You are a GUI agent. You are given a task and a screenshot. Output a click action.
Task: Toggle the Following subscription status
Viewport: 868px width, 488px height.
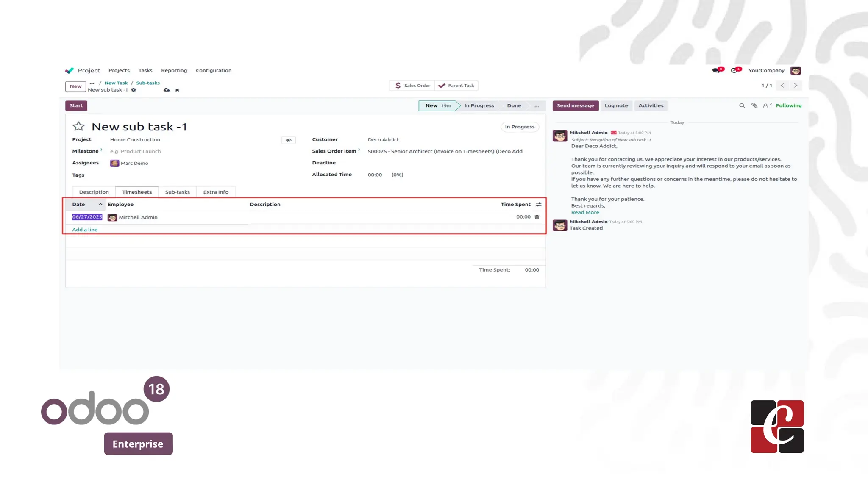click(788, 105)
